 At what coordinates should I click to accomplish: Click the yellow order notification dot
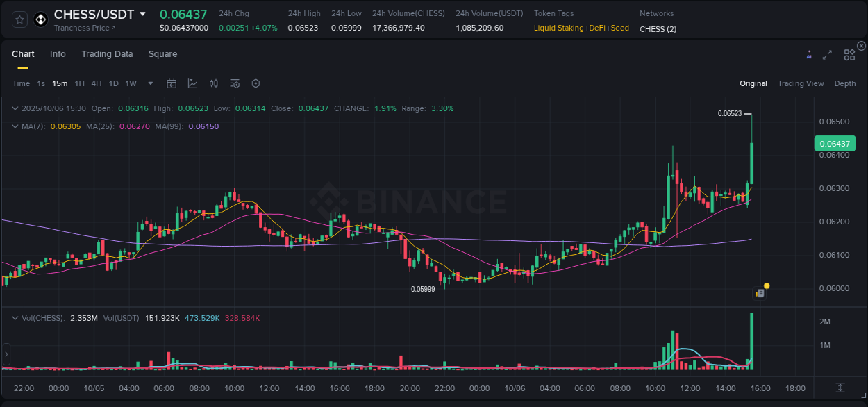coord(765,285)
